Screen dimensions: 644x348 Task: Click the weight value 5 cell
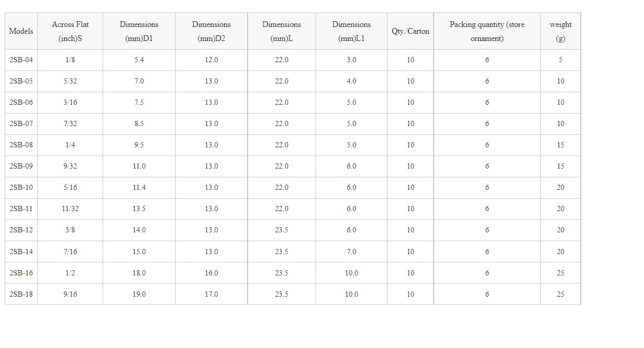coord(560,60)
